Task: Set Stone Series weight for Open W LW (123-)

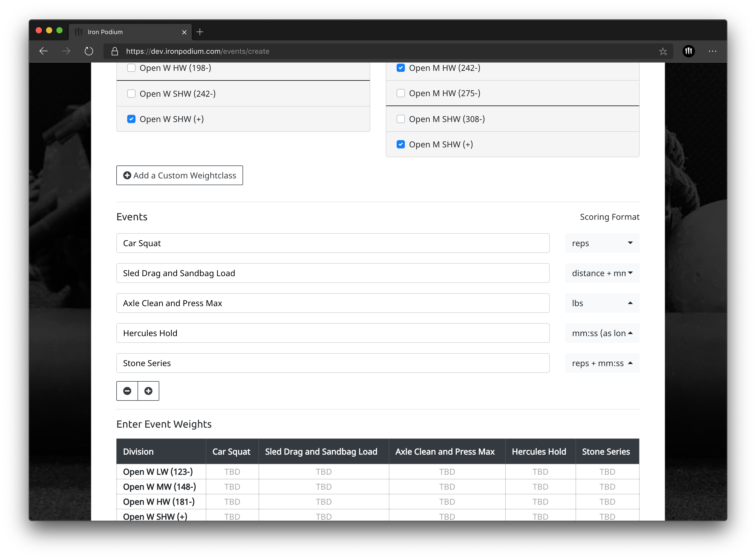Action: (x=607, y=471)
